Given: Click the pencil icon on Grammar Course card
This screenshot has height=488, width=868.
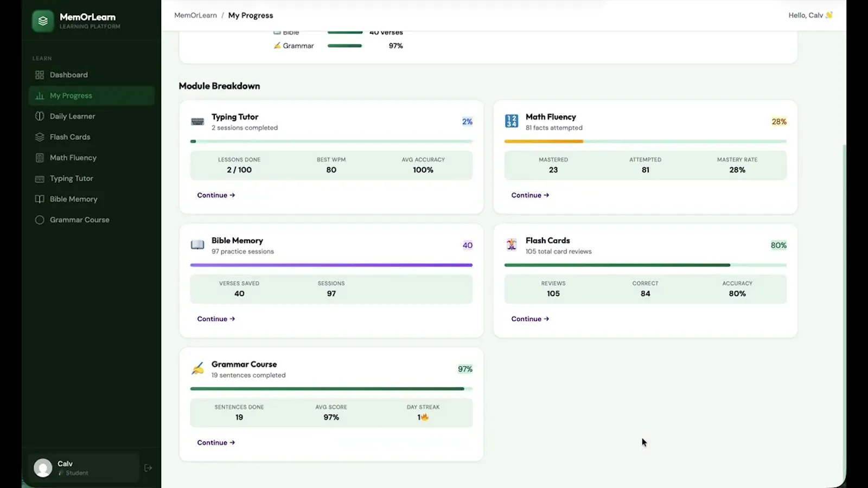Looking at the screenshot, I should pyautogui.click(x=197, y=369).
